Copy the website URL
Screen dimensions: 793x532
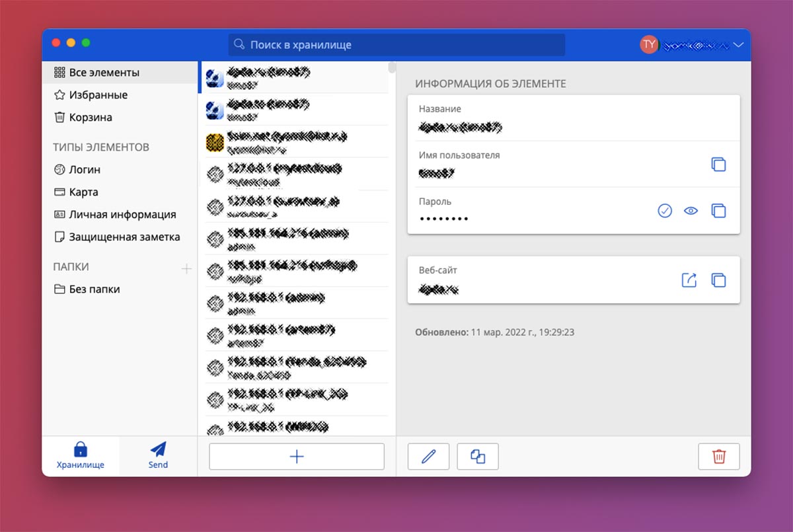coord(718,280)
